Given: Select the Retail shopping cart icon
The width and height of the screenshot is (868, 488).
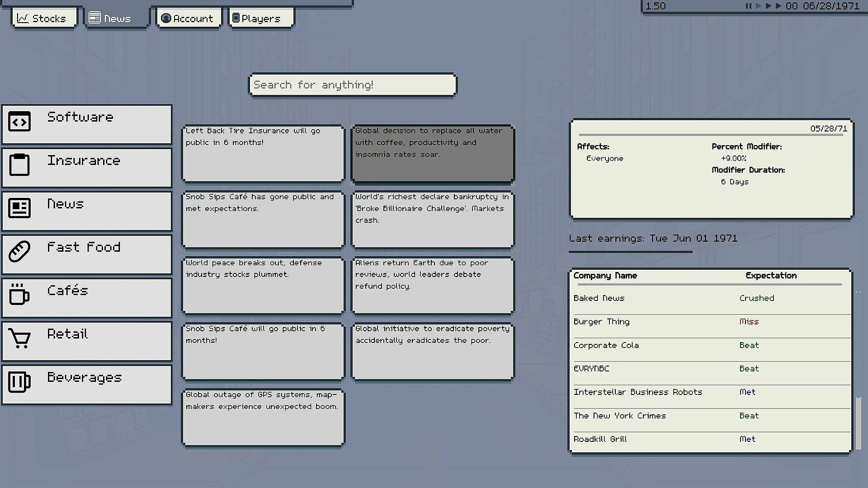Looking at the screenshot, I should pos(19,338).
